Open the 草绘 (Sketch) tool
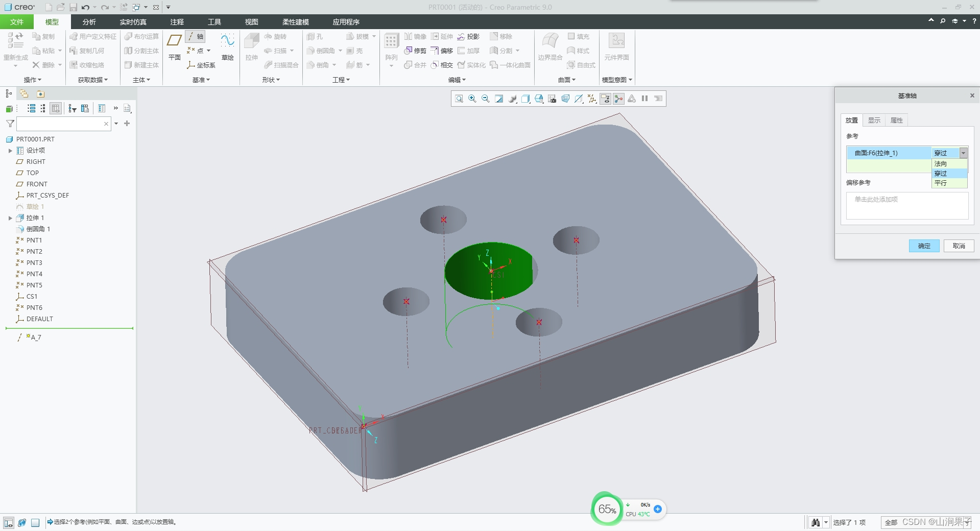This screenshot has height=531, width=980. coord(227,47)
